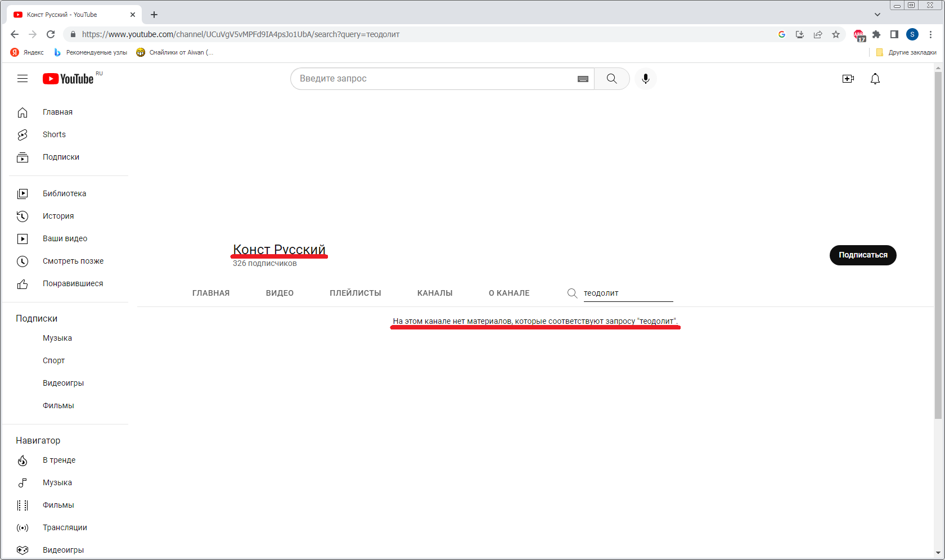945x560 pixels.
Task: Bookmark this page with the star icon
Action: click(836, 34)
